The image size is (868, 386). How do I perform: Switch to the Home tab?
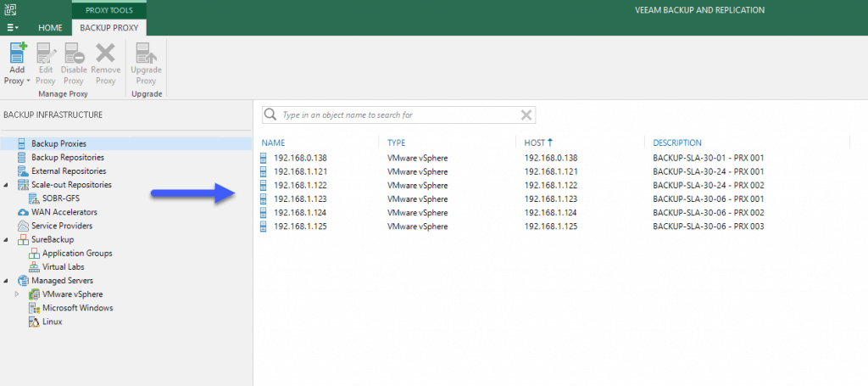point(50,28)
